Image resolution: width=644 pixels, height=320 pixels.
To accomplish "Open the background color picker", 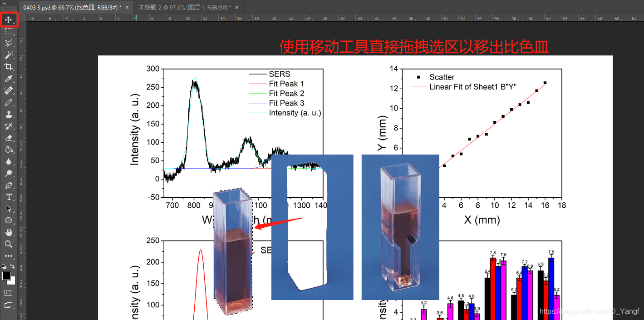I will 13,282.
